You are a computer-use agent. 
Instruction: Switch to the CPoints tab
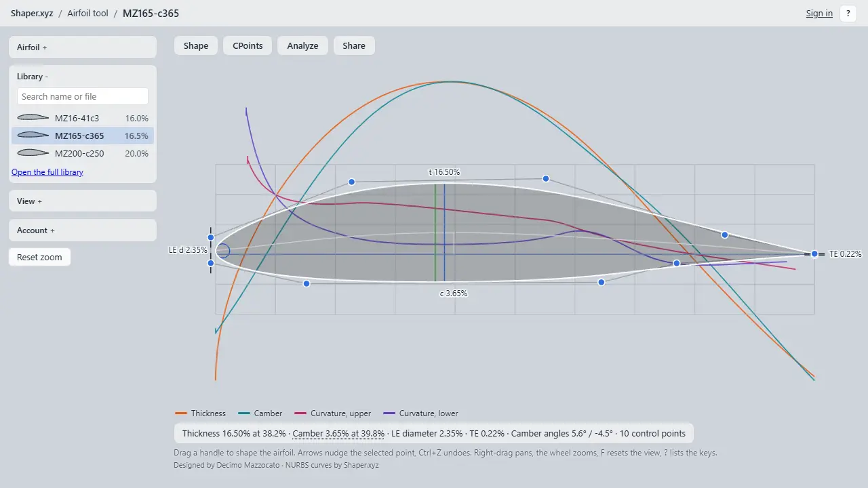click(248, 45)
